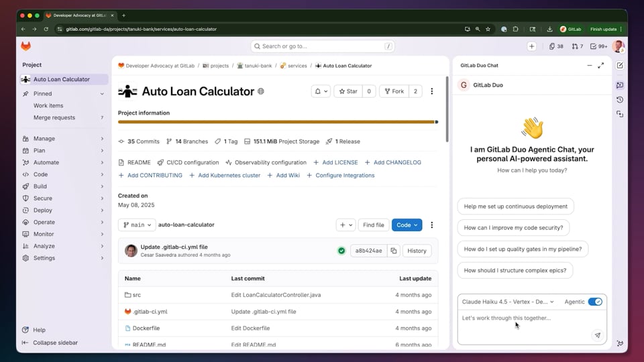644x362 pixels.
Task: Fork the project
Action: (394, 92)
